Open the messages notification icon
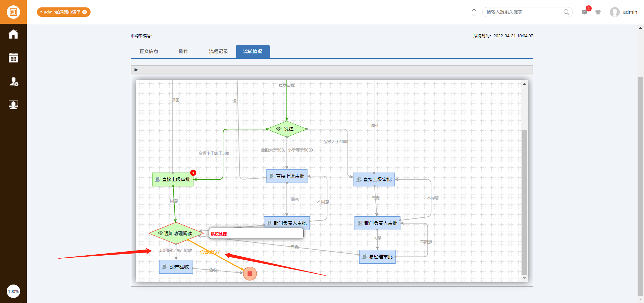644x303 pixels. (585, 12)
